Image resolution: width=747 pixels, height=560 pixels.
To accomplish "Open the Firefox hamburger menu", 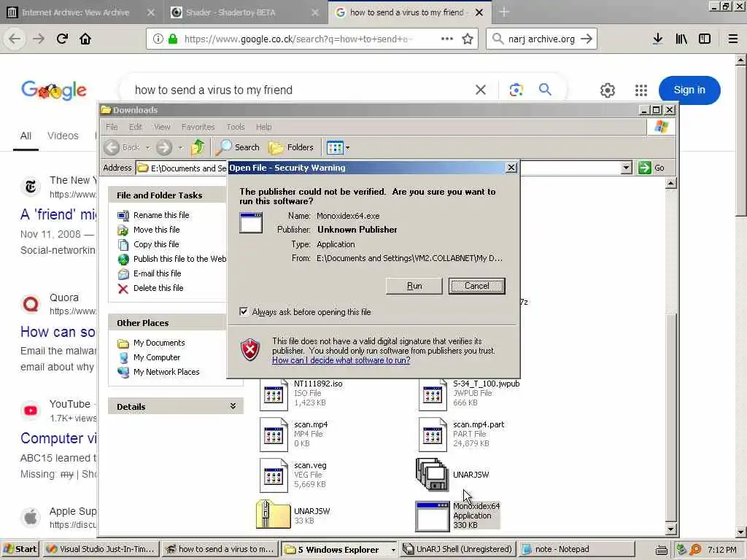I will click(x=733, y=39).
